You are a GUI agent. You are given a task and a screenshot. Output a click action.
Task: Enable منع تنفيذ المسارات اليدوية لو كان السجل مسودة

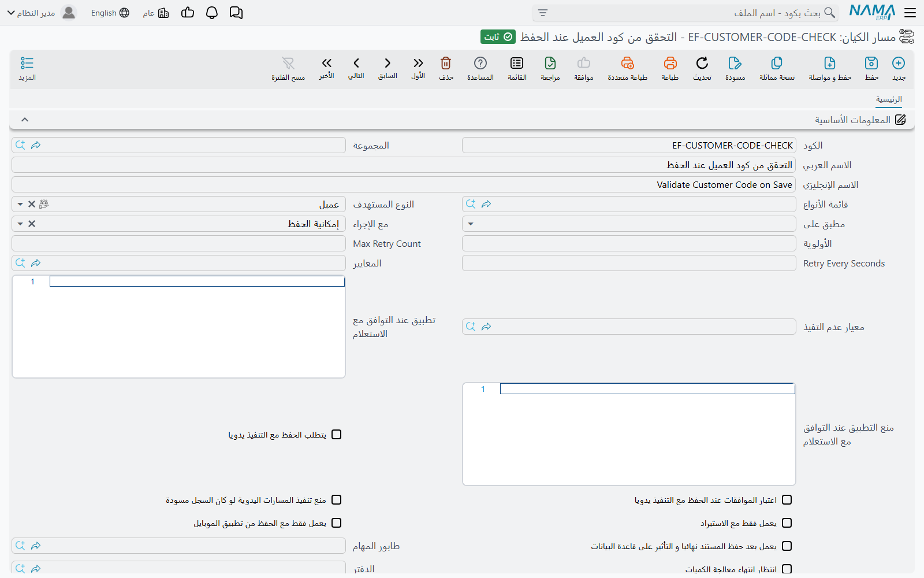pyautogui.click(x=337, y=500)
